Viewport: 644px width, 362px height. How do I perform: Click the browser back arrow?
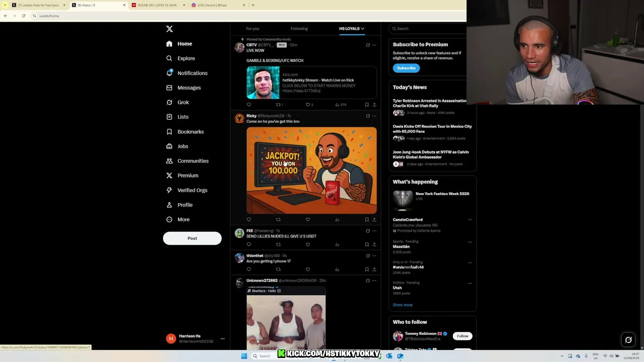[x=5, y=16]
